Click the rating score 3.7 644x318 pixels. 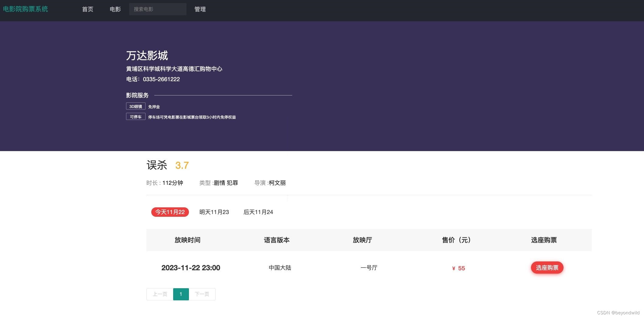point(182,165)
